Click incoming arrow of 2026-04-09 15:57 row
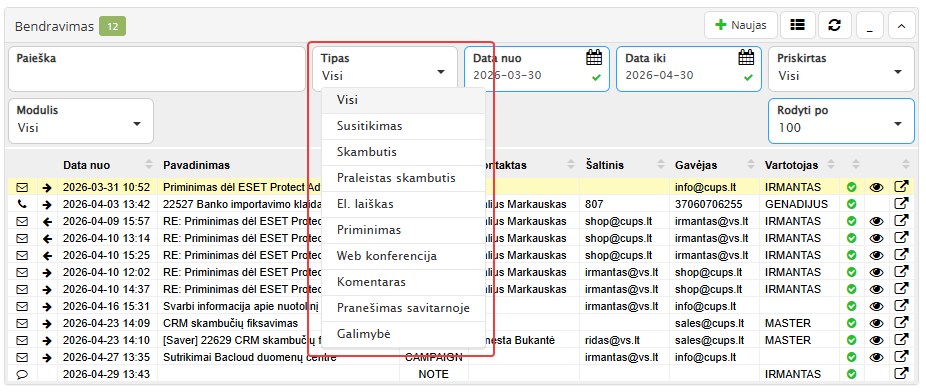The height and width of the screenshot is (392, 926). [x=48, y=221]
